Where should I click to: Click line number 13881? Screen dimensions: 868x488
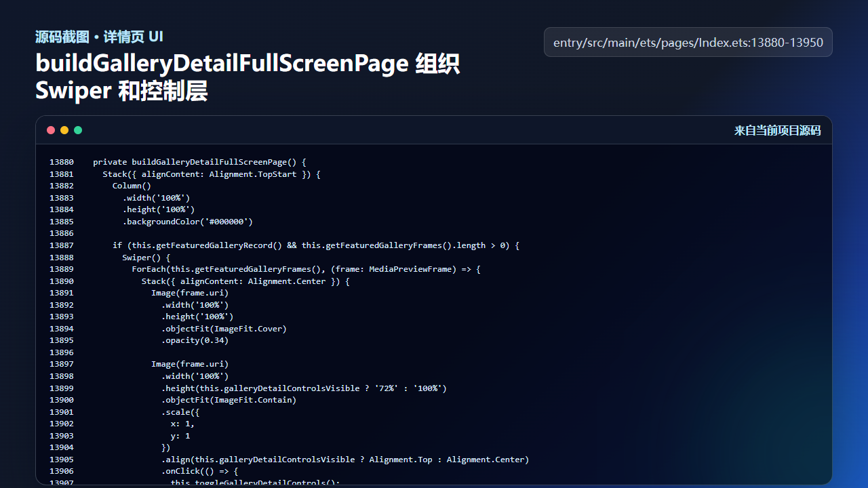(x=62, y=174)
